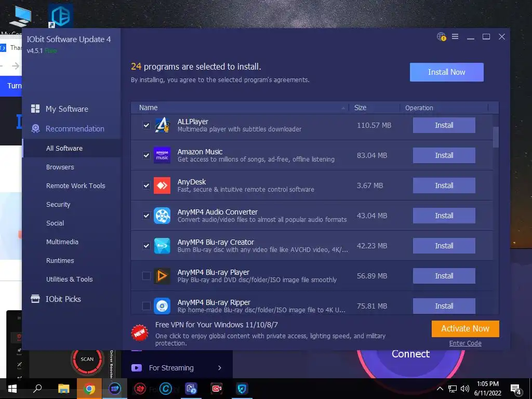Viewport: 532px width, 399px height.
Task: Click the AnyMP4 Blu-ray Creator icon
Action: click(162, 246)
